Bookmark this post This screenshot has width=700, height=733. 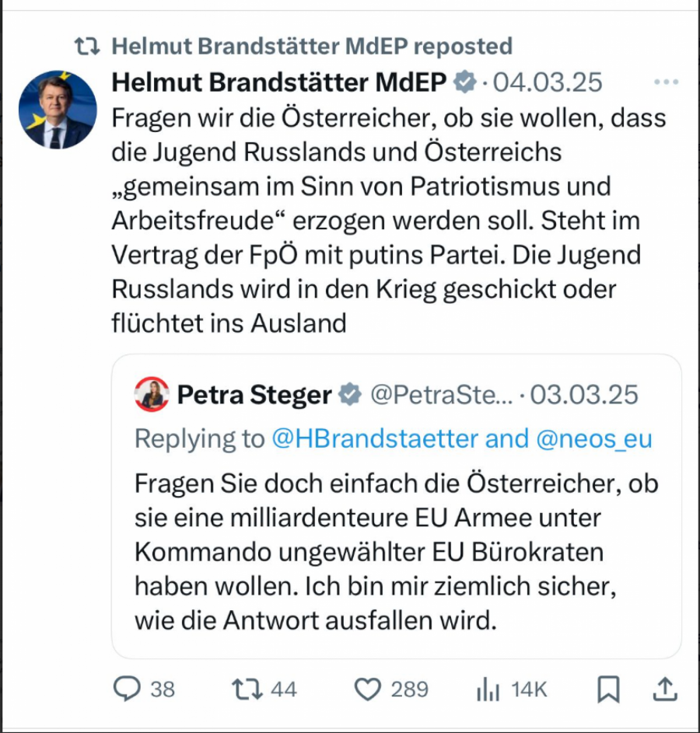tap(608, 688)
